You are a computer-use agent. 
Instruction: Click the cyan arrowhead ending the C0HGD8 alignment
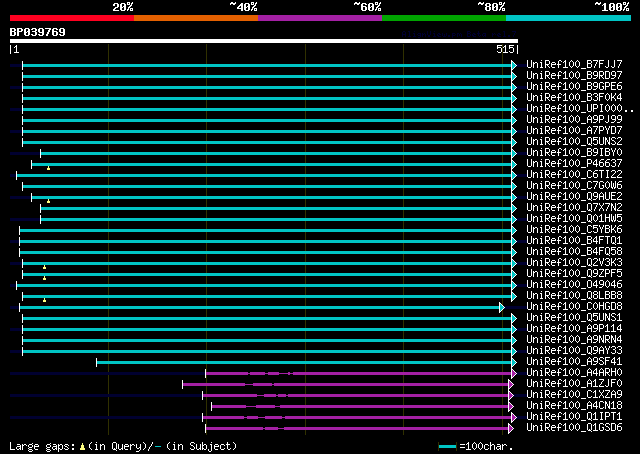tap(502, 307)
